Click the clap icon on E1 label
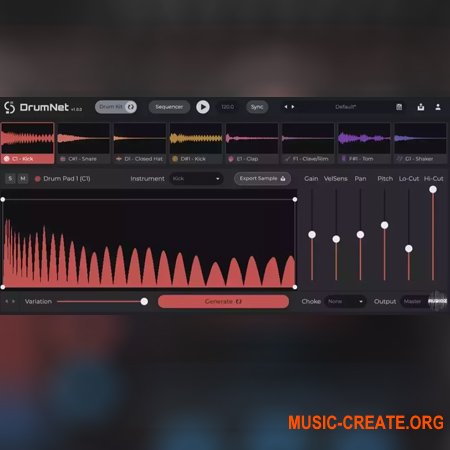 point(231,159)
